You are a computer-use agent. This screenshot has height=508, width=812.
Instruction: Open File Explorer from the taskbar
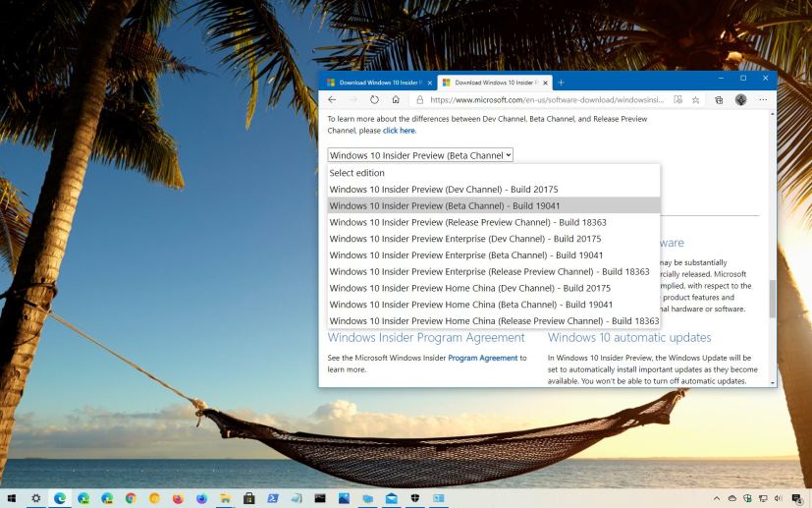pos(225,499)
